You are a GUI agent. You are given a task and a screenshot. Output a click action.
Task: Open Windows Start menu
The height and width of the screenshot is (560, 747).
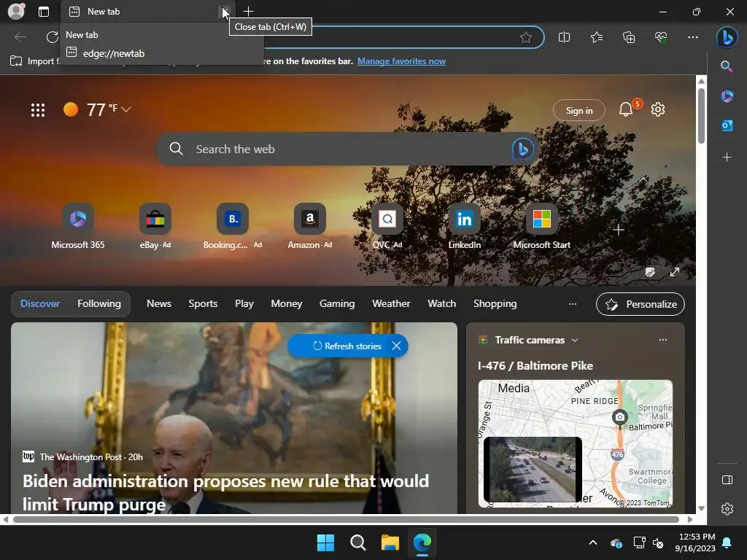point(325,542)
